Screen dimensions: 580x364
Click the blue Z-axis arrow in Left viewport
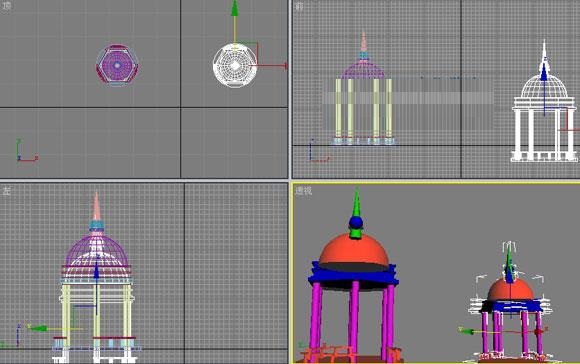click(97, 271)
